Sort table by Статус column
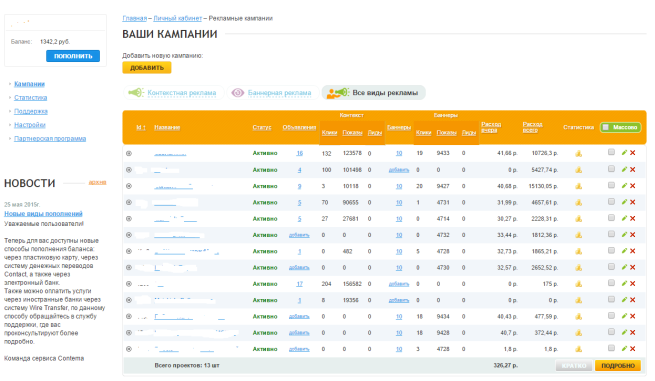The height and width of the screenshot is (381, 655). pyautogui.click(x=262, y=127)
